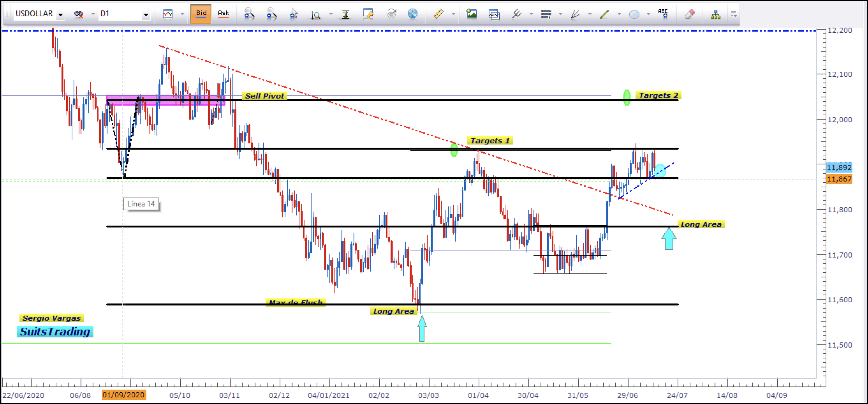The height and width of the screenshot is (404, 868).
Task: Click the Sell Pivot chart label
Action: click(x=265, y=96)
